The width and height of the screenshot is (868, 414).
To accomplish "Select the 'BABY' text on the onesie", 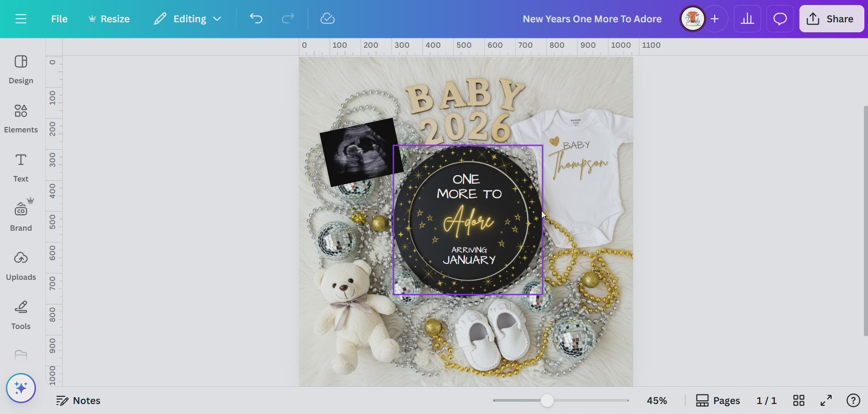I will pyautogui.click(x=576, y=145).
